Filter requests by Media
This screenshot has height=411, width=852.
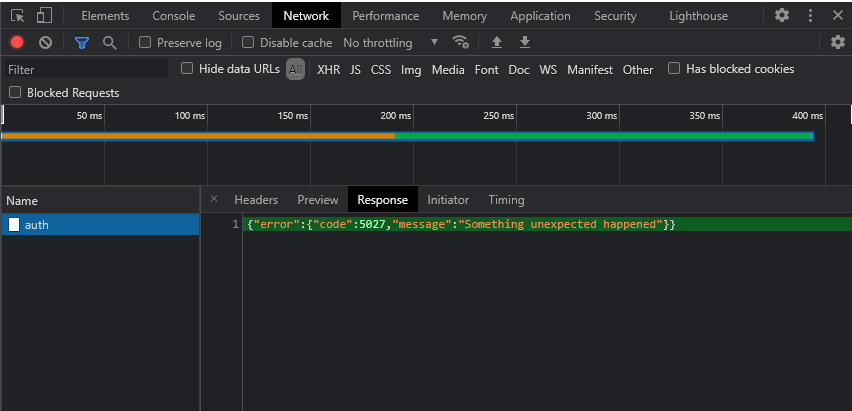click(448, 70)
